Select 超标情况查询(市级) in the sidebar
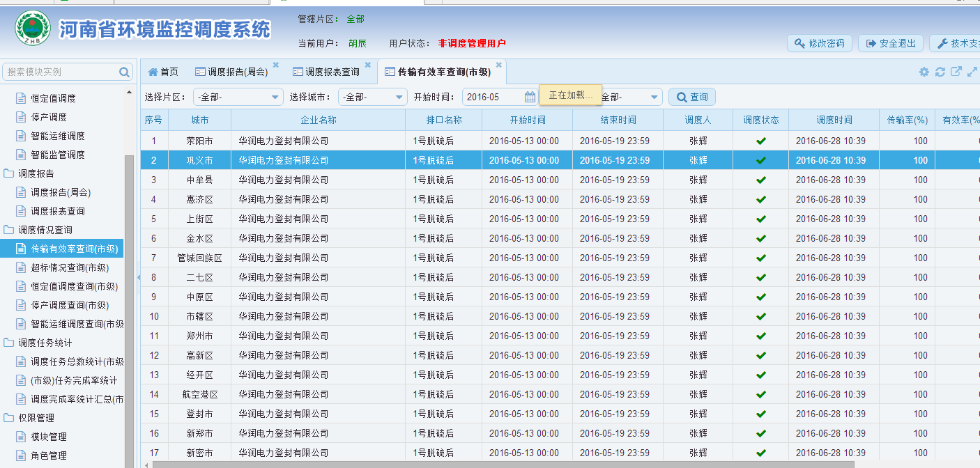This screenshot has width=980, height=468. click(70, 267)
